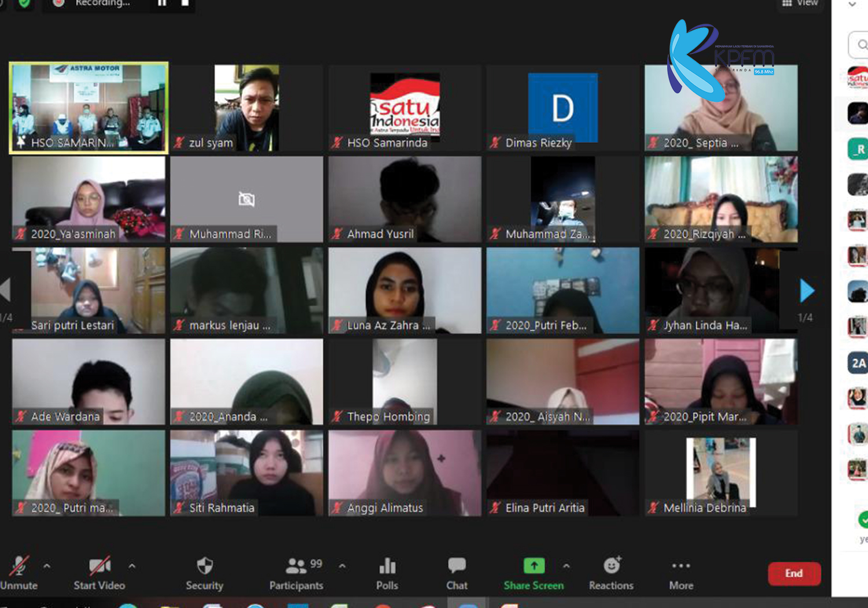868x608 pixels.
Task: Expand the arrow next to Participants
Action: (343, 566)
